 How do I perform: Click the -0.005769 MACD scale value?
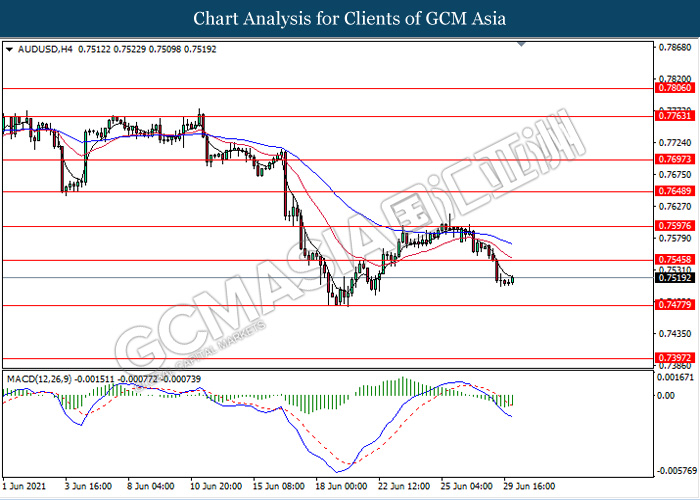tap(675, 471)
